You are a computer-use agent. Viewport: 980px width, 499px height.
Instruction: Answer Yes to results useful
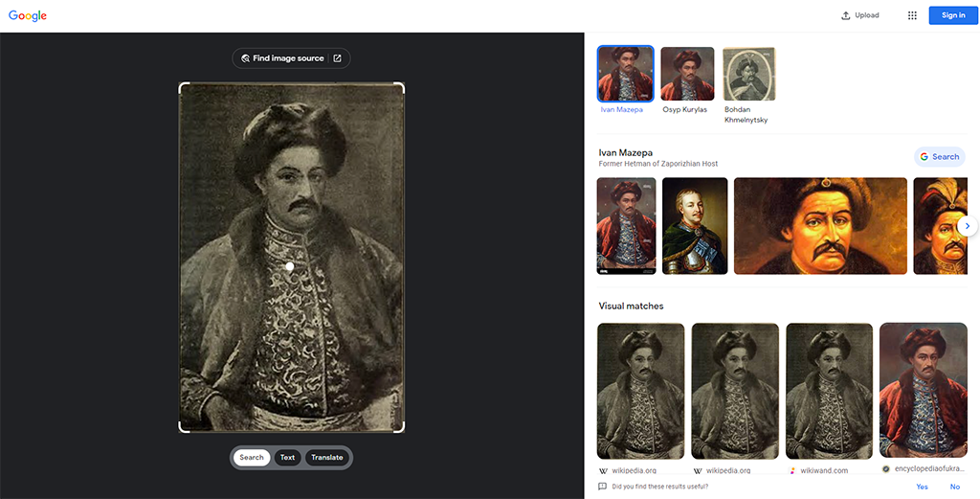(x=922, y=487)
